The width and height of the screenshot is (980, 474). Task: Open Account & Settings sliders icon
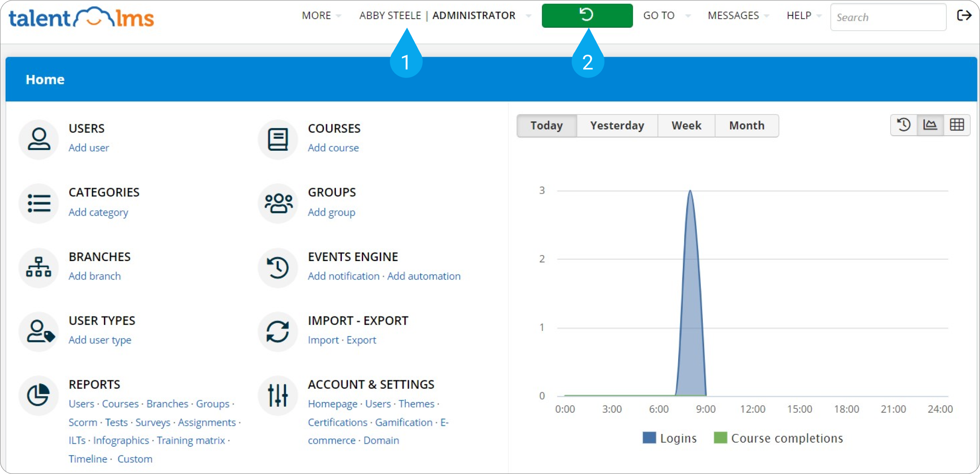pyautogui.click(x=278, y=395)
